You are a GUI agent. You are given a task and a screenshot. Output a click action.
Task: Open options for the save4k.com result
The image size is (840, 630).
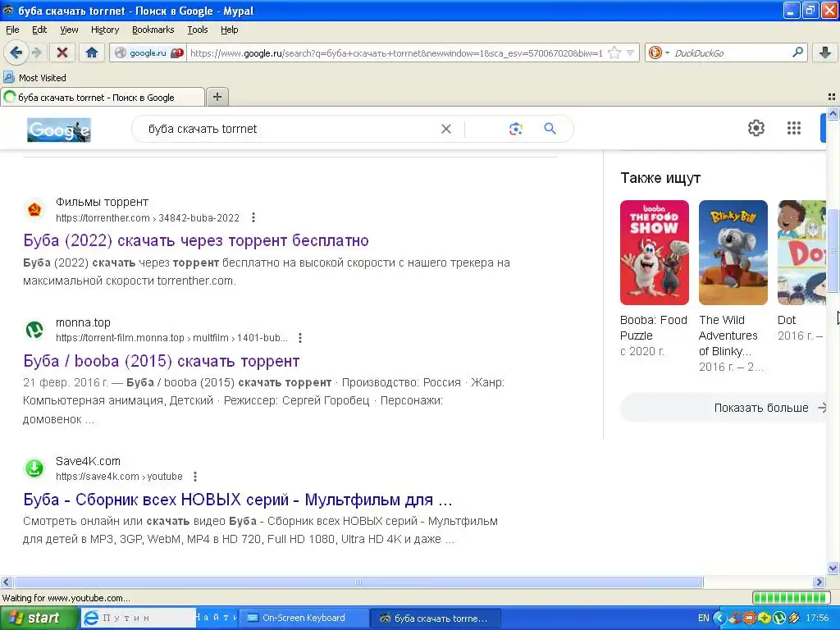pyautogui.click(x=195, y=477)
